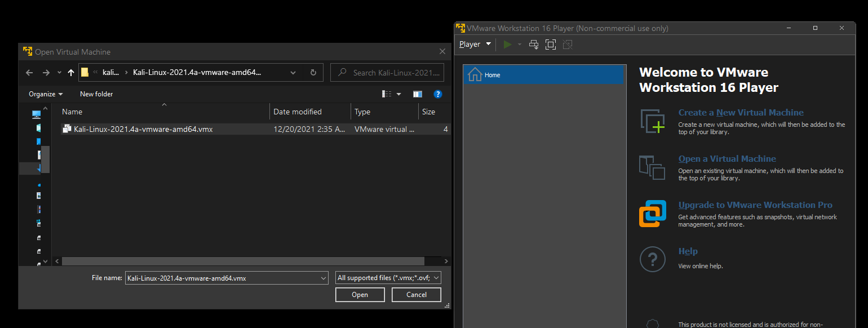Click the Open button
868x328 pixels.
point(360,295)
